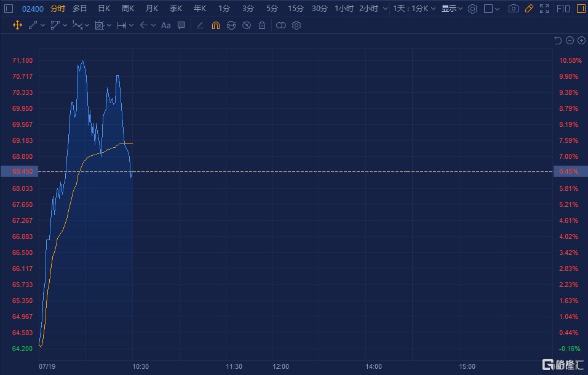The image size is (588, 375).
Task: Click stock code 02400
Action: tap(33, 9)
